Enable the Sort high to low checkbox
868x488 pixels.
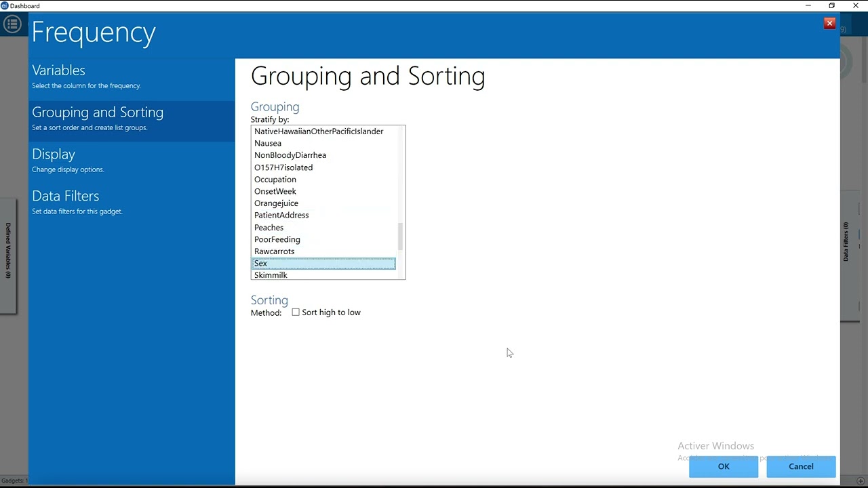click(296, 312)
